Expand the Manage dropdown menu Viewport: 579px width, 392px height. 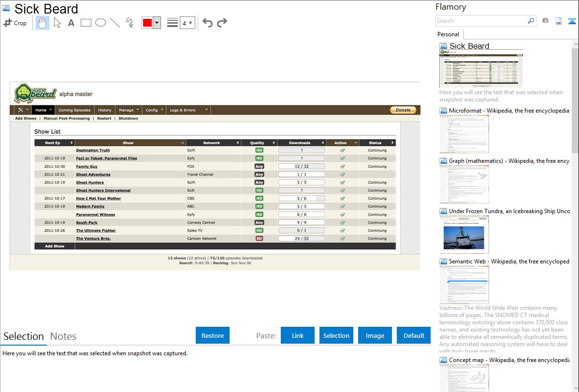[x=129, y=110]
